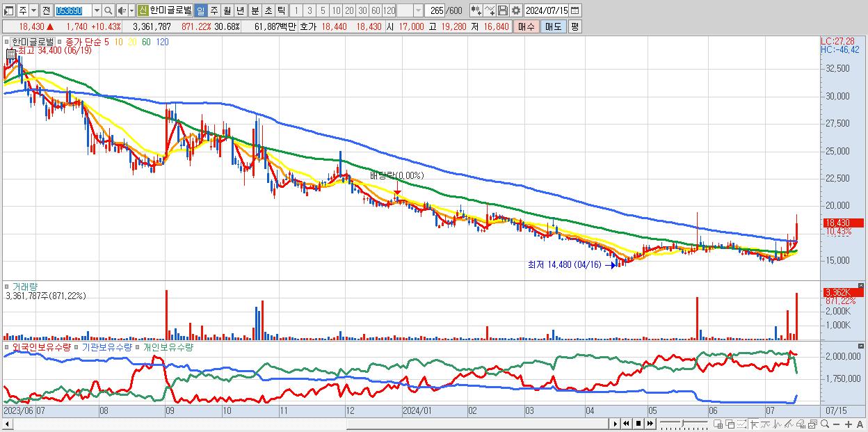Click the 평 button
The height and width of the screenshot is (432, 868).
coord(574,26)
